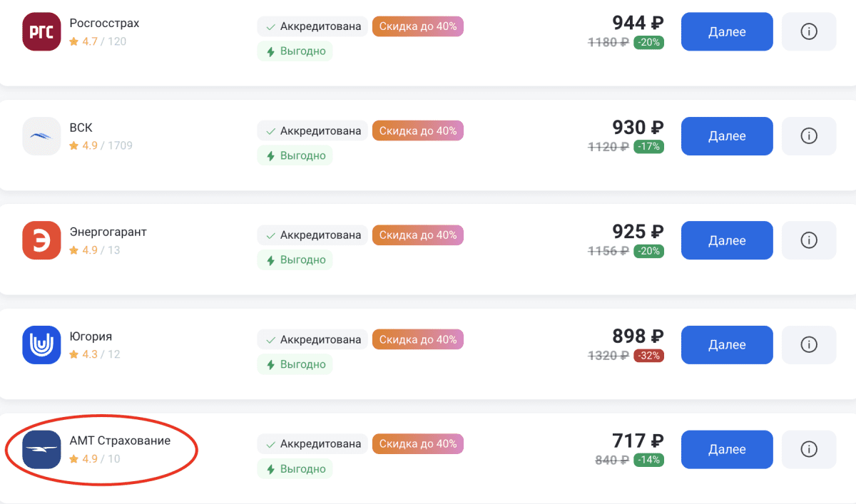
Task: Click the Югория company name
Action: click(91, 336)
